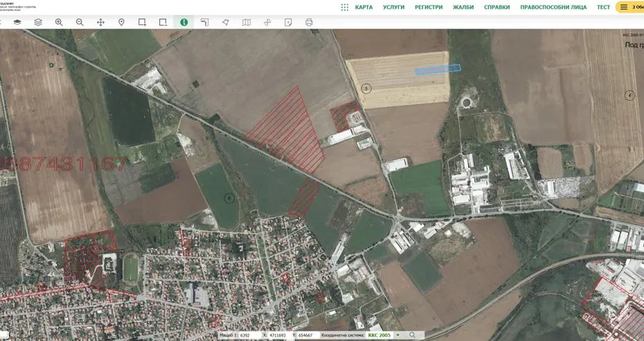This screenshot has width=644, height=341.
Task: Select the polygon drawing tool icon
Action: tap(225, 22)
